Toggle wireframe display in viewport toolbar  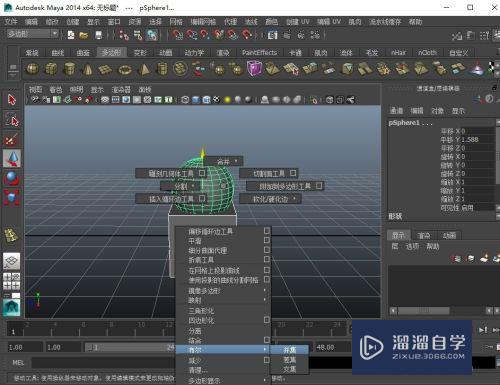[x=185, y=99]
